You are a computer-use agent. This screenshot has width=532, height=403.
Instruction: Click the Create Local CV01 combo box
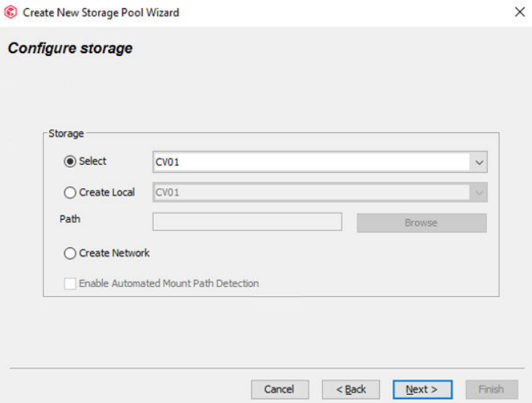tap(310, 193)
